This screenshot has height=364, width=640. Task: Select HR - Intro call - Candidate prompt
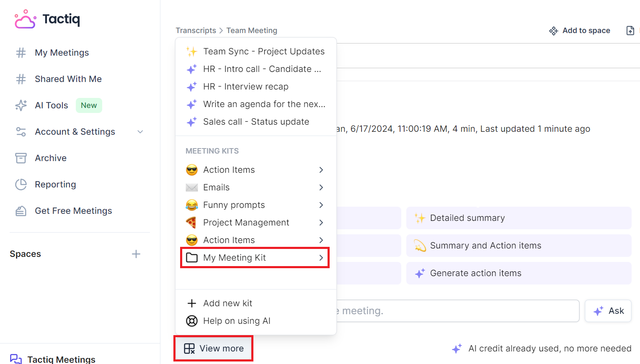pyautogui.click(x=256, y=69)
